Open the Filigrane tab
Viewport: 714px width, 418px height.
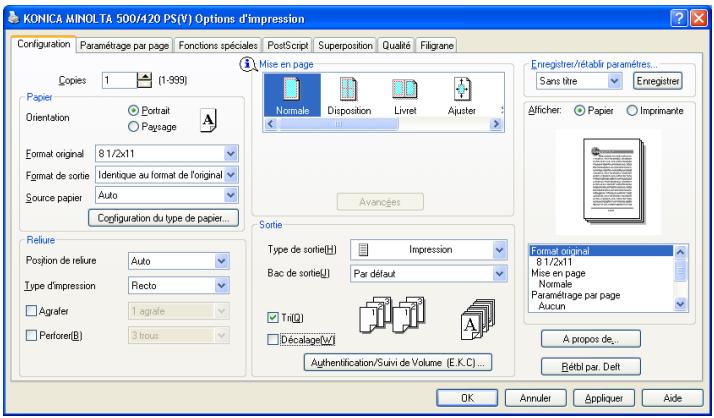coord(436,46)
